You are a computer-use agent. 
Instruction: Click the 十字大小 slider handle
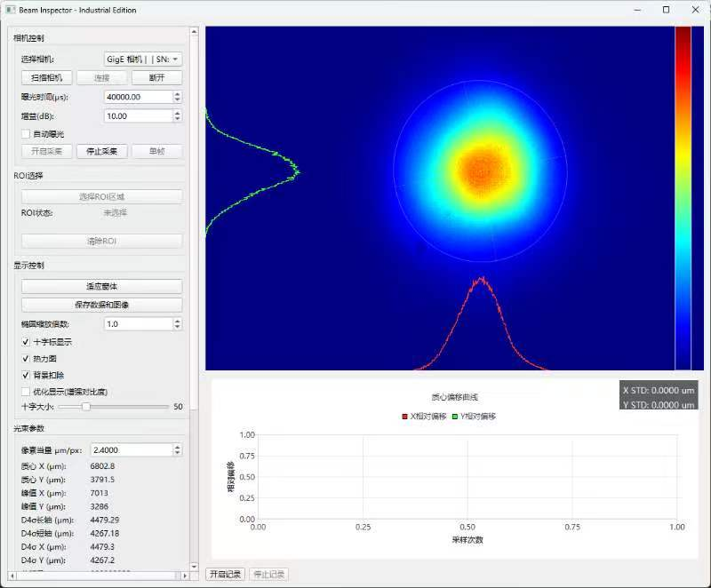[86, 407]
